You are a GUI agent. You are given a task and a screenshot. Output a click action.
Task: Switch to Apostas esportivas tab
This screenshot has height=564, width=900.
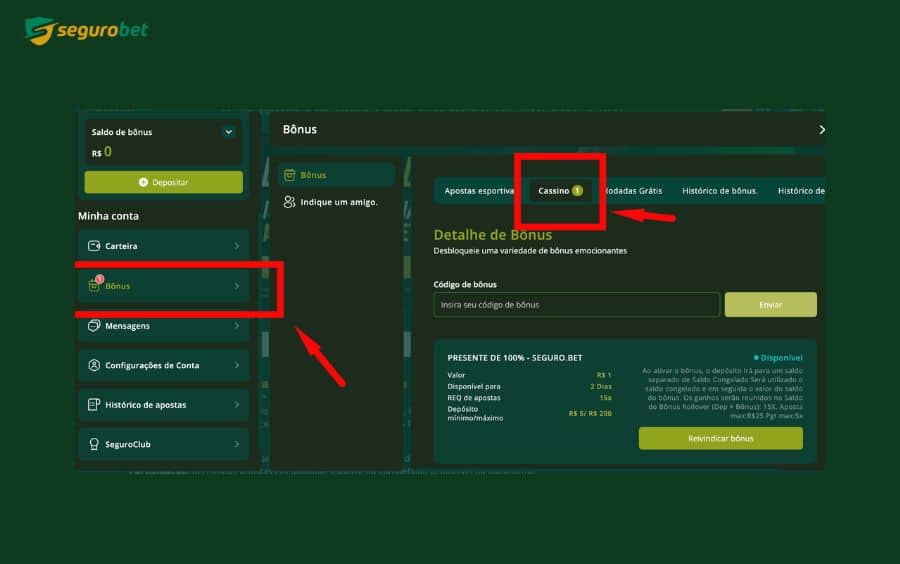(x=479, y=190)
